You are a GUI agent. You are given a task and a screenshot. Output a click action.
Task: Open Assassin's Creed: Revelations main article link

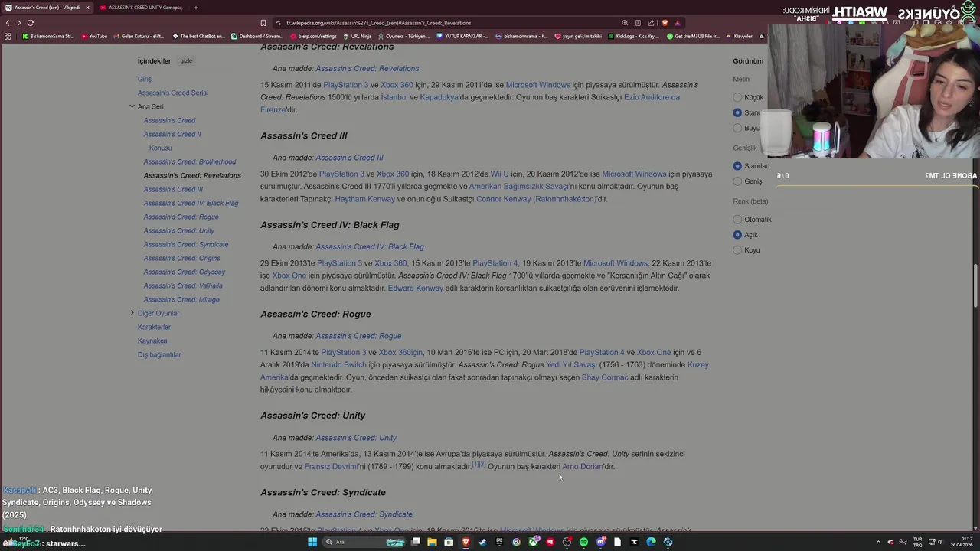367,69
